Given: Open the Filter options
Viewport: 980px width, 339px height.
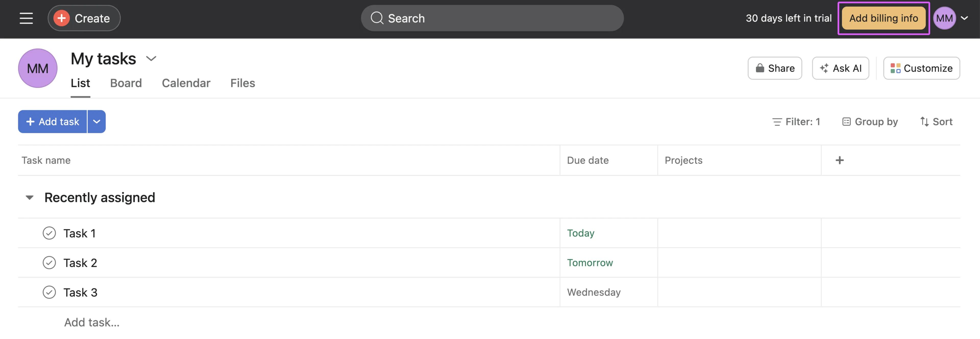Looking at the screenshot, I should (796, 122).
